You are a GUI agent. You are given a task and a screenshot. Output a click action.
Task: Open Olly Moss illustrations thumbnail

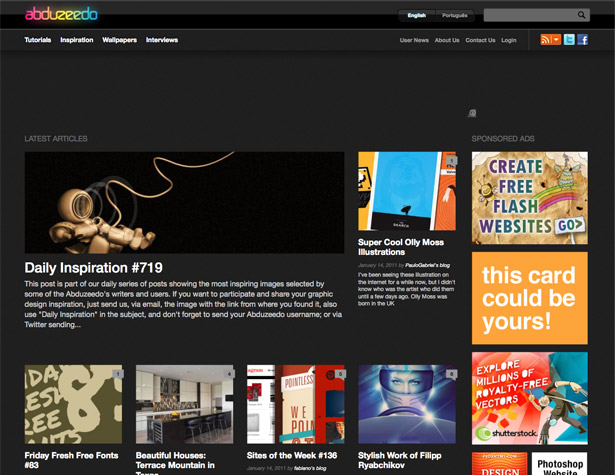click(407, 191)
